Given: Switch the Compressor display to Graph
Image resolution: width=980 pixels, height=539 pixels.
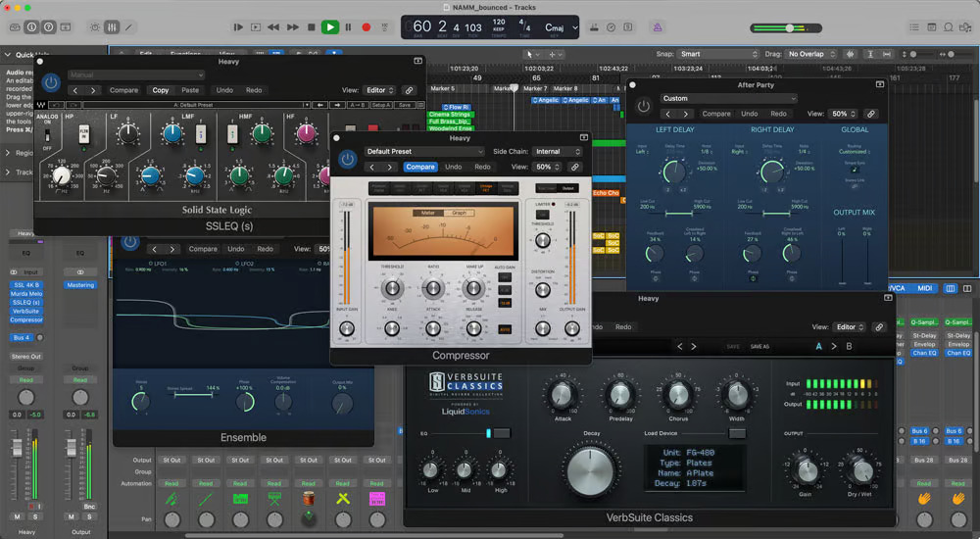Looking at the screenshot, I should click(x=458, y=212).
